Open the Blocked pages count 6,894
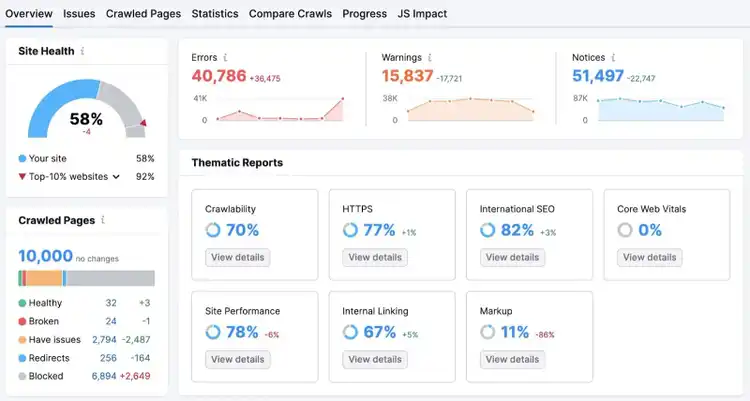750x401 pixels. click(104, 376)
